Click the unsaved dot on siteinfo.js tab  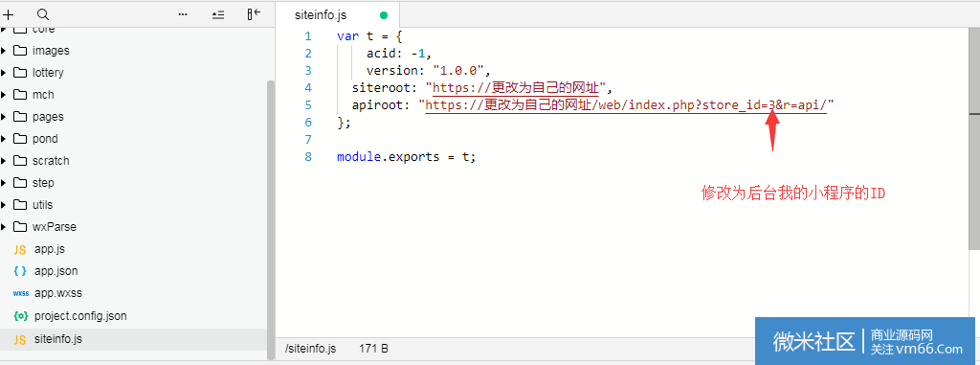383,15
